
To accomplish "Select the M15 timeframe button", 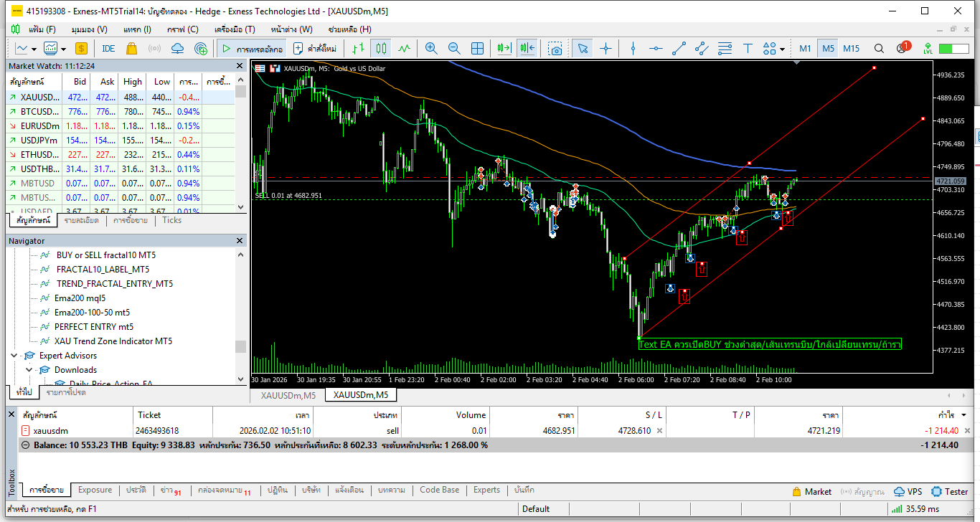I will (x=851, y=48).
